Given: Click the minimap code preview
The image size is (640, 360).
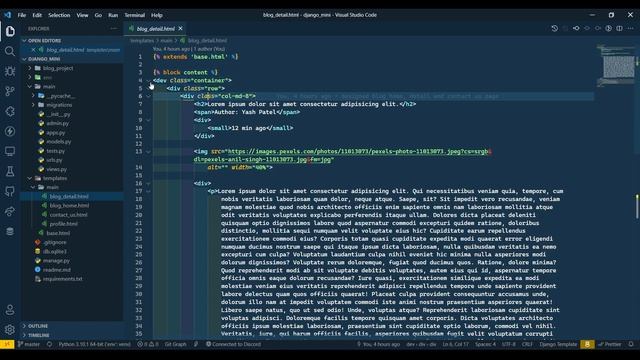Looking at the screenshot, I should pos(616,65).
